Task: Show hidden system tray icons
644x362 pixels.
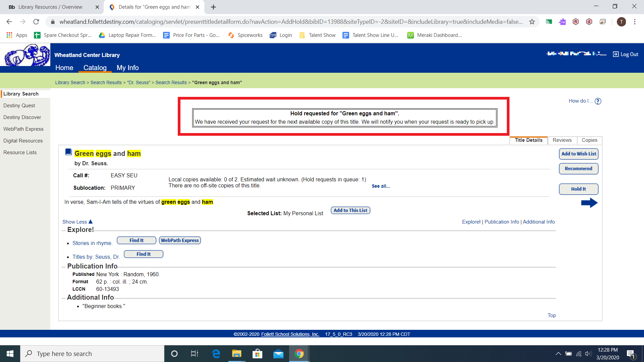Action: coord(558,354)
